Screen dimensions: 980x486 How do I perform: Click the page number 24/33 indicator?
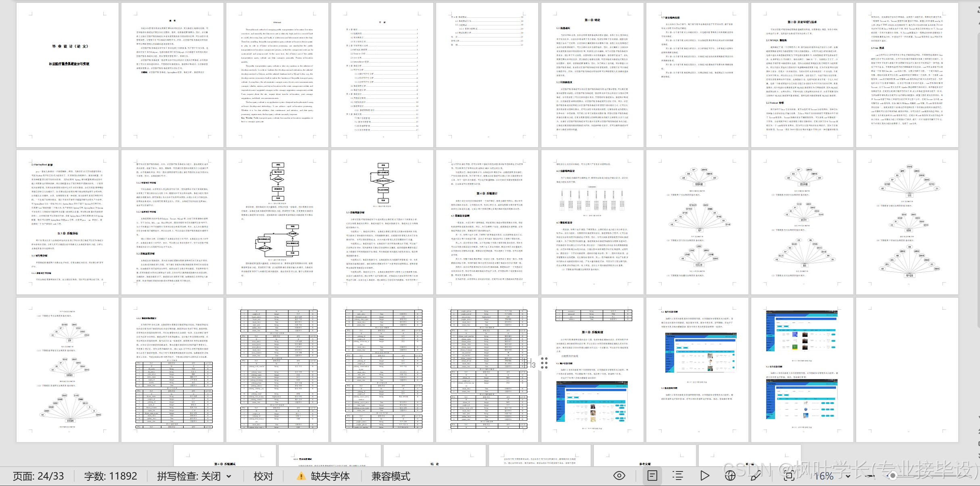(x=38, y=476)
